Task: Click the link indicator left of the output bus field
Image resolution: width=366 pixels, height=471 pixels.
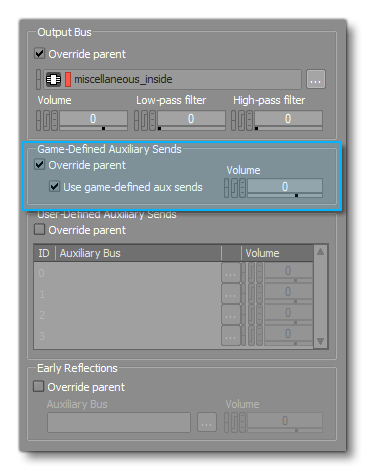Action: (39, 79)
